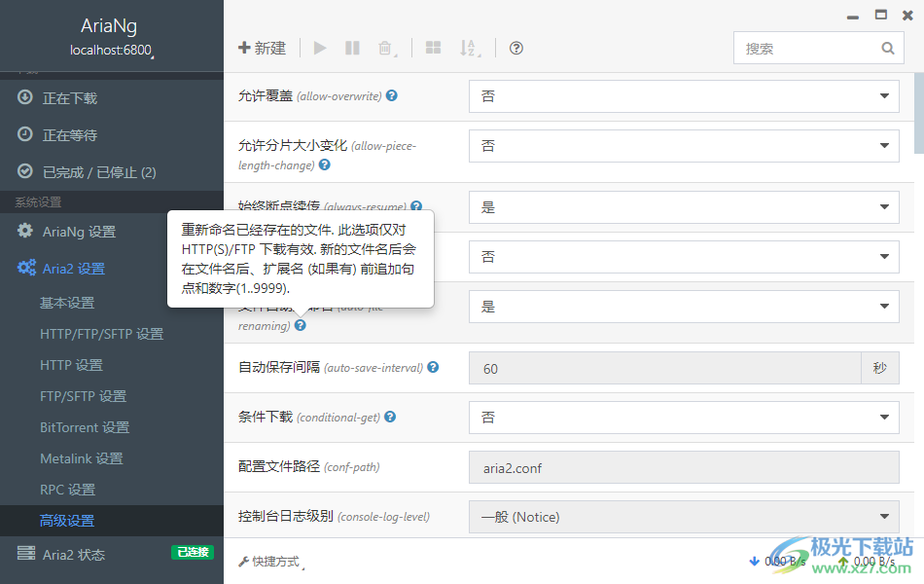Open 正在下载 downloading list
Screen dimensions: 924x584
(x=112, y=98)
